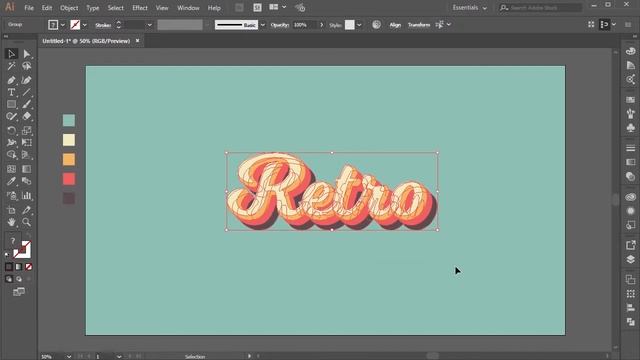Screen dimensions: 640x360
Task: Select the Type tool
Action: tap(11, 92)
